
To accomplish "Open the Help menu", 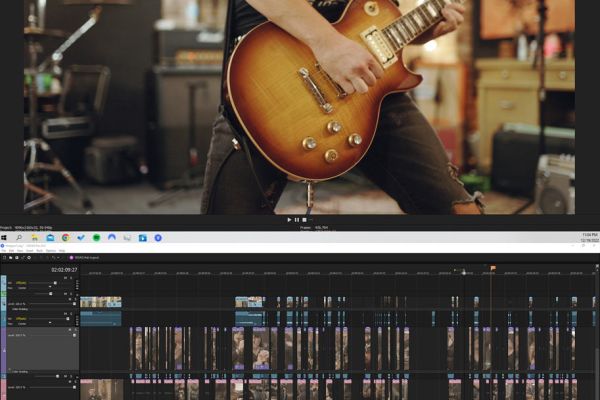I will tap(61, 250).
